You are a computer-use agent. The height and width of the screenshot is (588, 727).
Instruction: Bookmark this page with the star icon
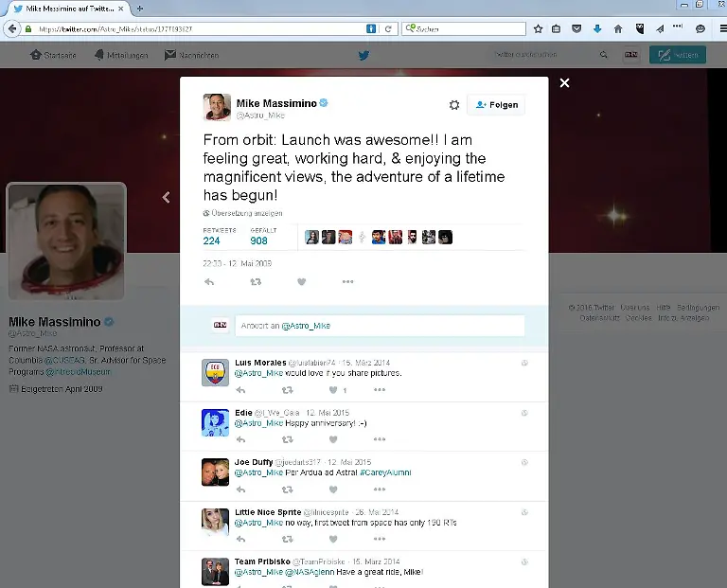537,28
